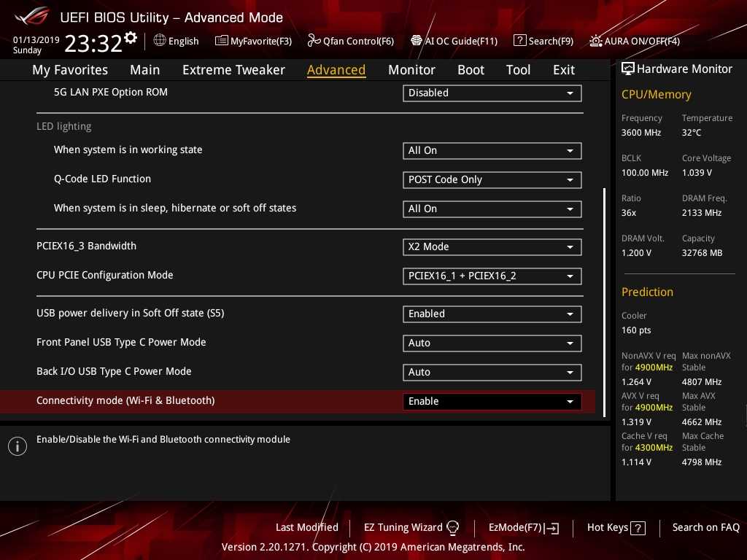Switch to the Extreme Tweaker tab
This screenshot has height=560, width=747.
tap(233, 70)
